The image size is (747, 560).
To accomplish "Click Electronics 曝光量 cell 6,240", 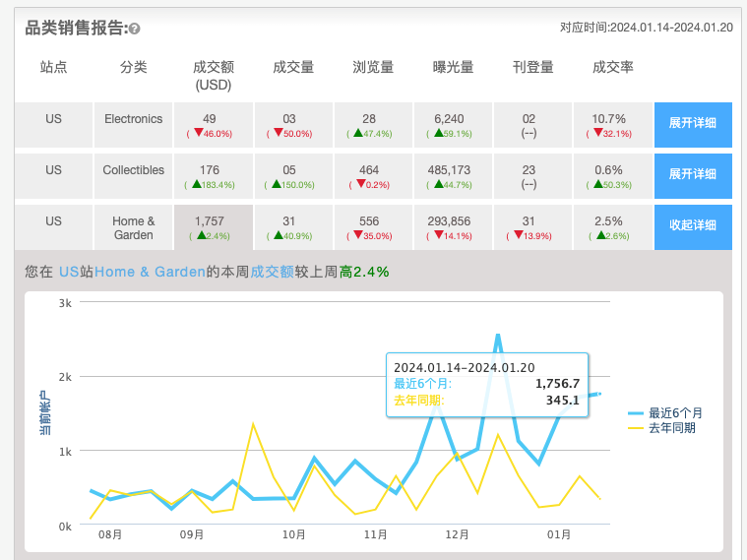I will (x=453, y=124).
